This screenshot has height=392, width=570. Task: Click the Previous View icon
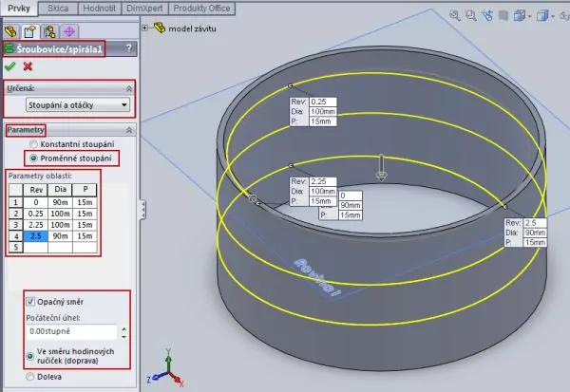pos(487,16)
